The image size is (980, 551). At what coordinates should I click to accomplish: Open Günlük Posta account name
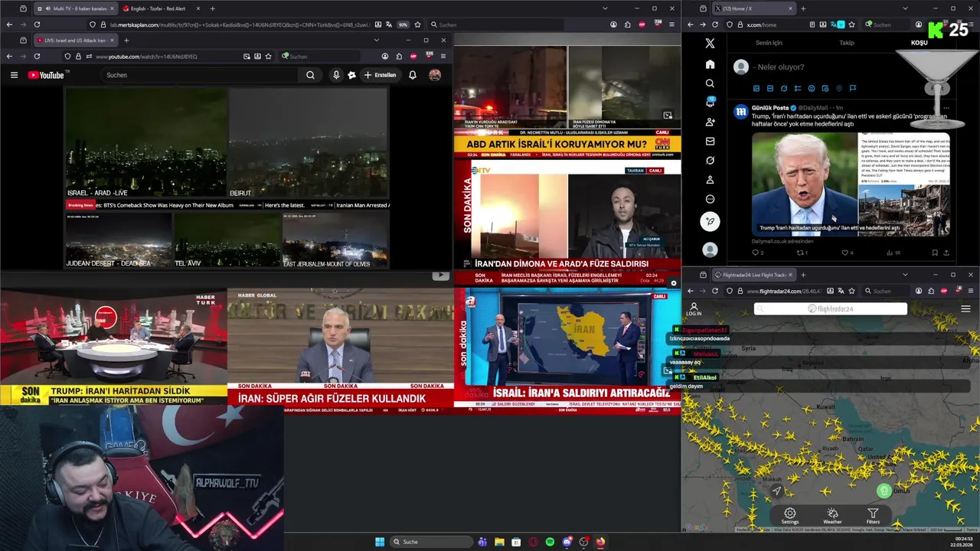[x=770, y=108]
